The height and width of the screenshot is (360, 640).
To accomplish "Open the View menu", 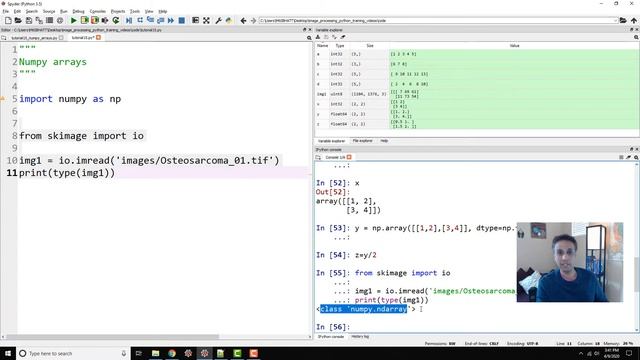I will pos(149,11).
